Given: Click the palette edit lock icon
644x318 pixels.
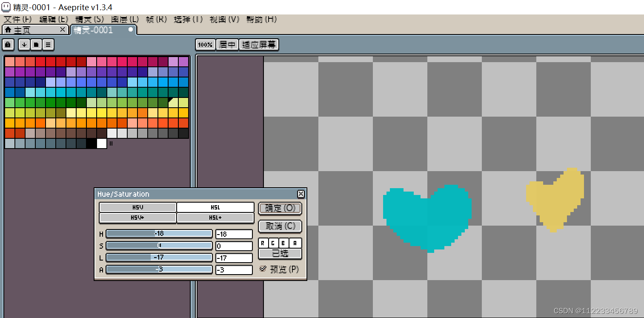Looking at the screenshot, I should coord(8,44).
